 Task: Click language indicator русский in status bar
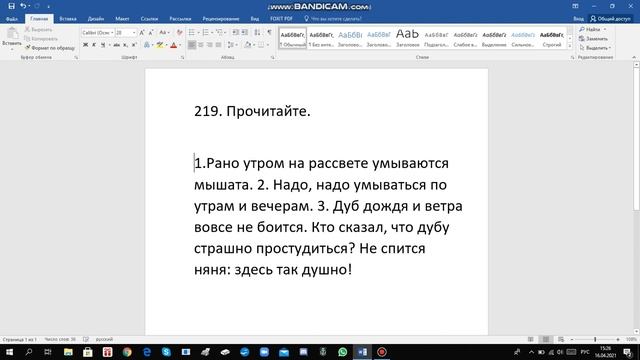click(x=104, y=339)
